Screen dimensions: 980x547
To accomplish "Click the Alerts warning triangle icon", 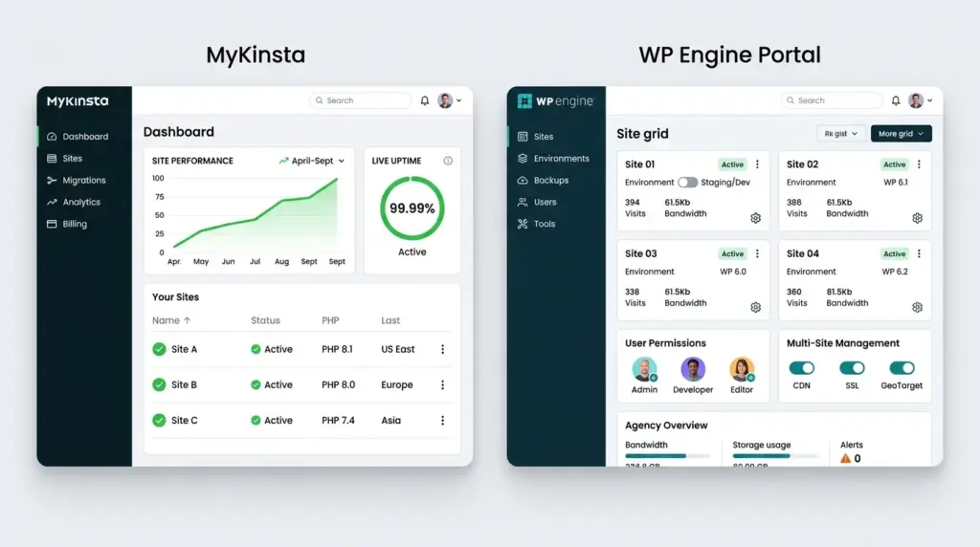I will pyautogui.click(x=846, y=458).
